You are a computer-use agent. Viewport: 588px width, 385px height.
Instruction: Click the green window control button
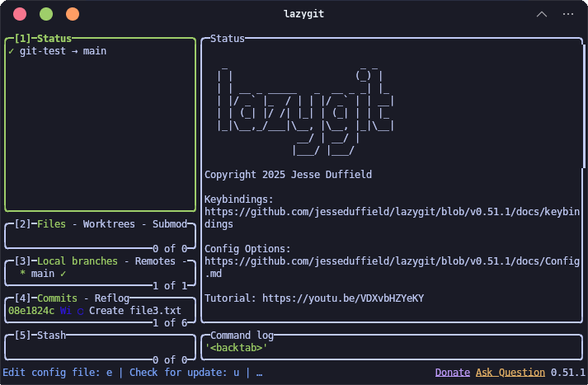[x=46, y=14]
